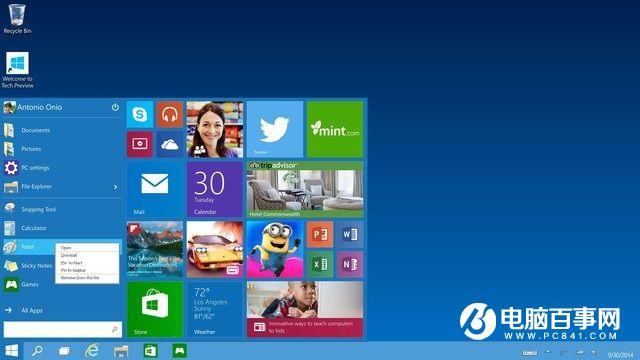640x360 pixels.
Task: Launch the Excel tile
Action: [x=320, y=264]
